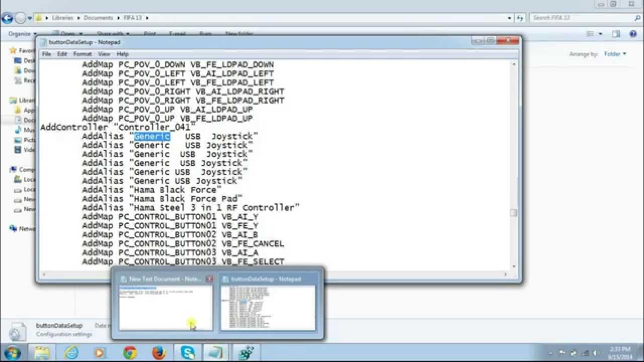This screenshot has height=362, width=644.
Task: Click FIFA 13 in the Explorer address path
Action: (x=133, y=18)
